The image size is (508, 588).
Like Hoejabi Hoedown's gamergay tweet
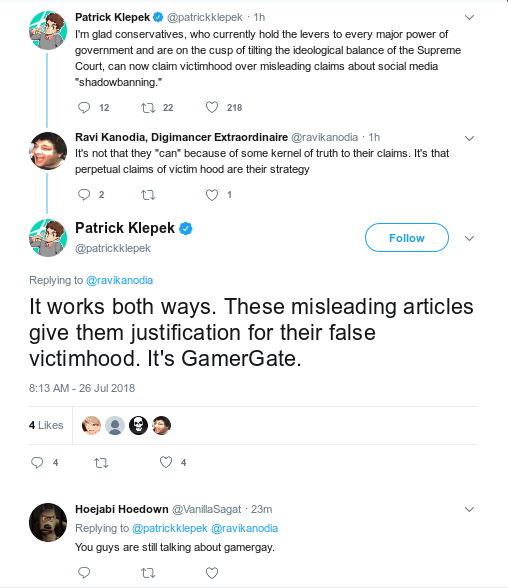point(212,573)
